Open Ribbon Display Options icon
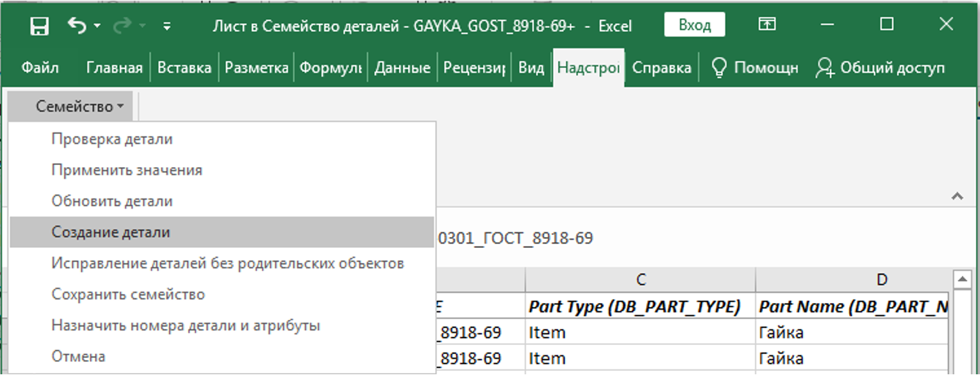This screenshot has width=980, height=377. click(x=767, y=25)
